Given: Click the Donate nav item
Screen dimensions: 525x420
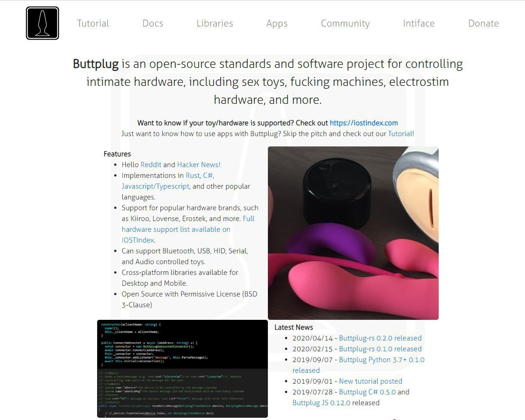Looking at the screenshot, I should tap(484, 23).
